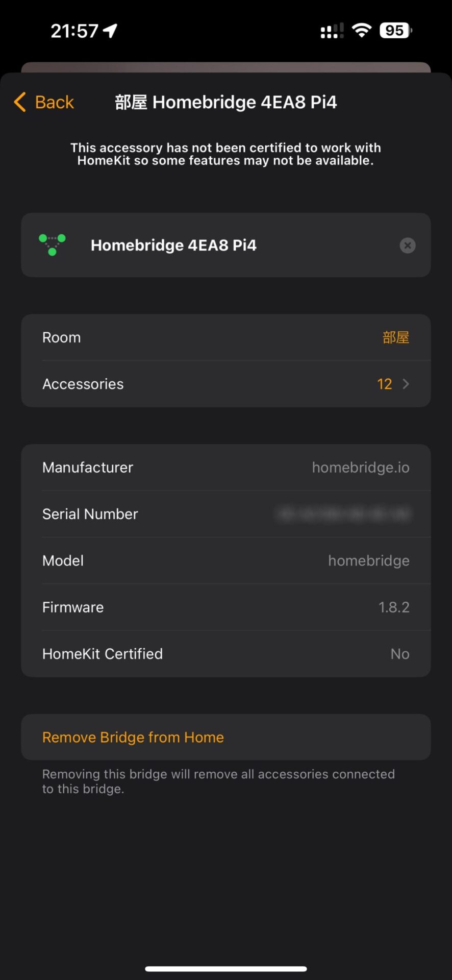Clear the accessory name using the X icon

407,246
